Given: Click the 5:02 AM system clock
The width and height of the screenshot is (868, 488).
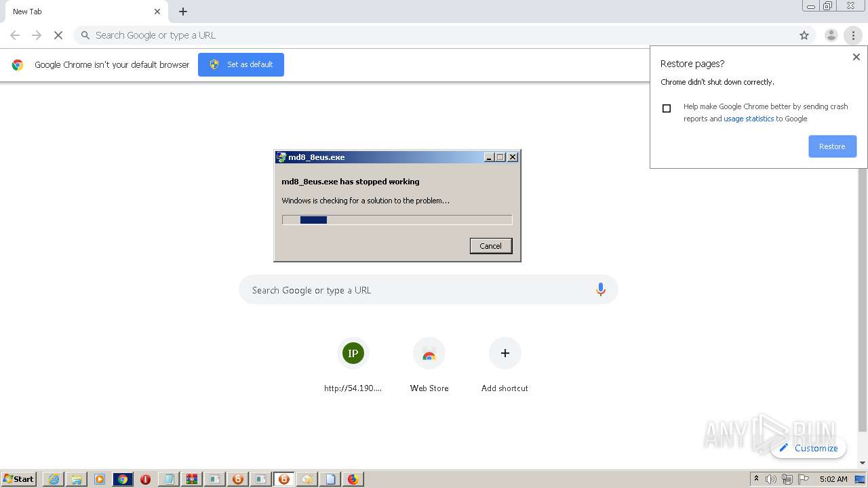Looking at the screenshot, I should pos(833,479).
